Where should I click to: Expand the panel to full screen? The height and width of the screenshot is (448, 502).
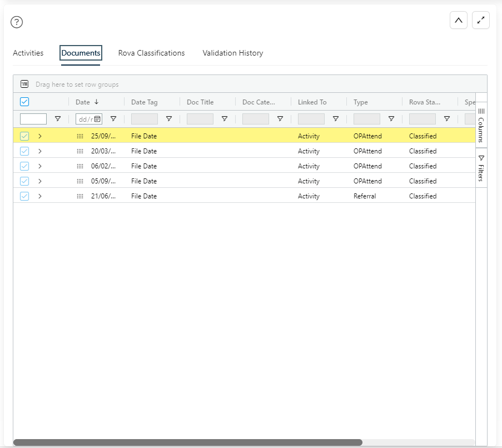click(x=480, y=21)
